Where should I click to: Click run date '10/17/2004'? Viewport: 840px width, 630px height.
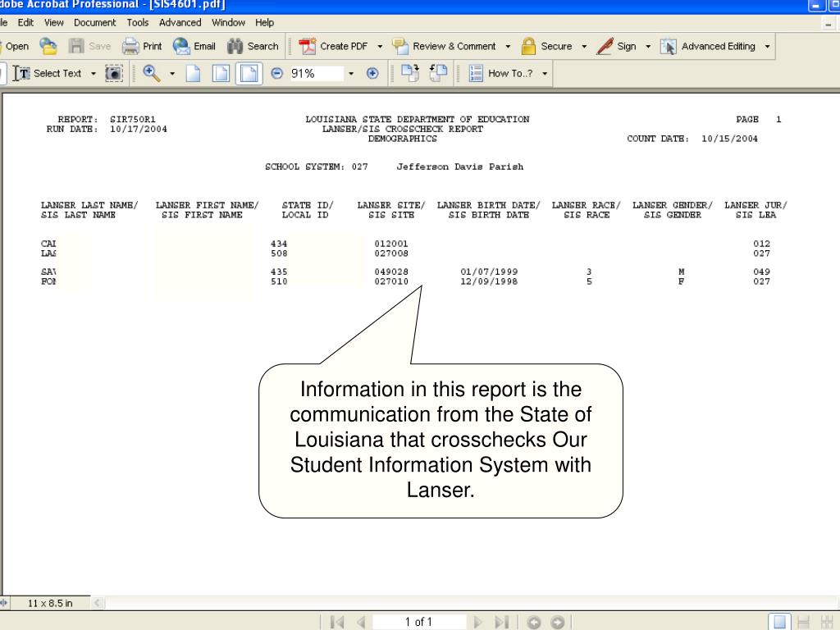[x=138, y=129]
